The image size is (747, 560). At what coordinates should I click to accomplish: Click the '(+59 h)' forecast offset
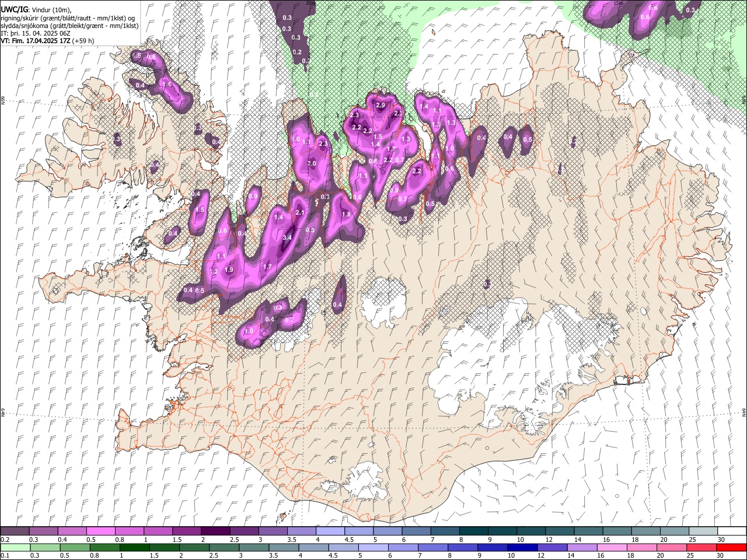(83, 41)
